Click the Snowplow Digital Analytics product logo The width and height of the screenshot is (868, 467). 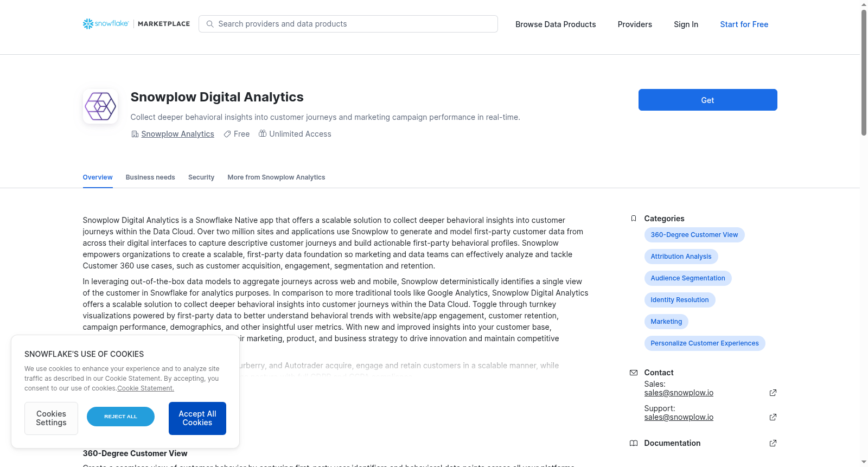click(100, 106)
